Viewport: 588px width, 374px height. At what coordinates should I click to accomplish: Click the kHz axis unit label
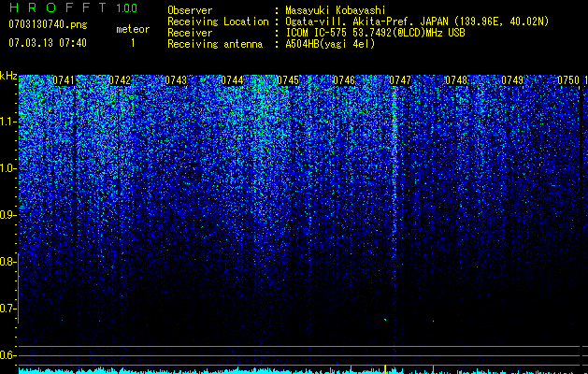coord(8,76)
